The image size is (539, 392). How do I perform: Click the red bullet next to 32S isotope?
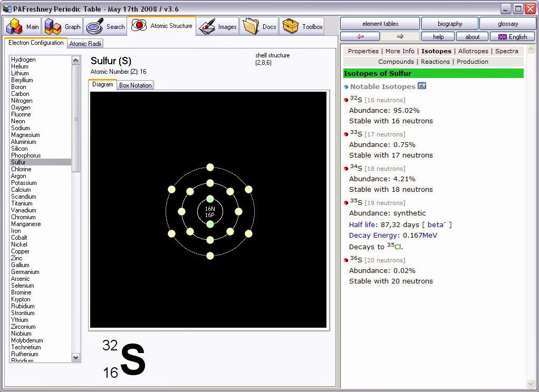[346, 100]
